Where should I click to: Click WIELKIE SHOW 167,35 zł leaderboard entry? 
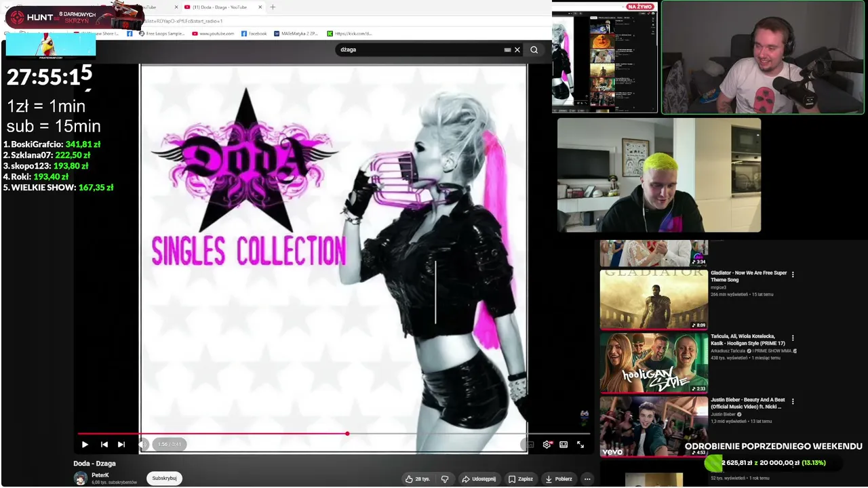58,188
